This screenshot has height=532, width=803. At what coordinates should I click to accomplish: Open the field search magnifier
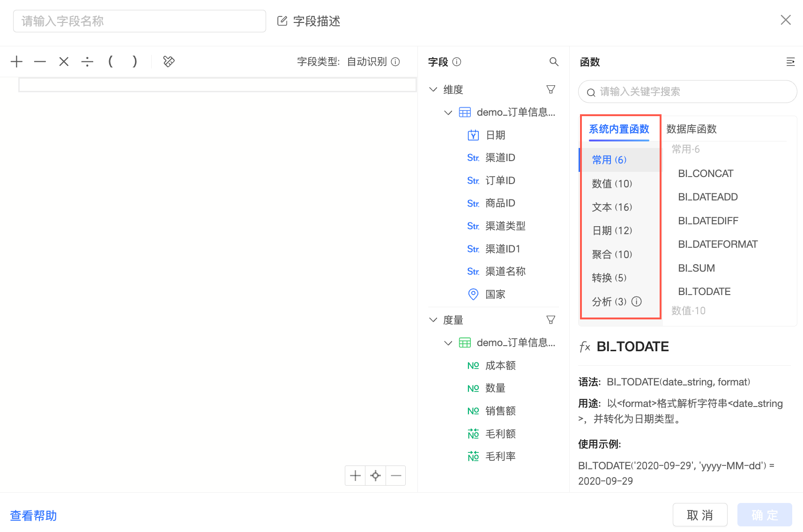pyautogui.click(x=554, y=62)
